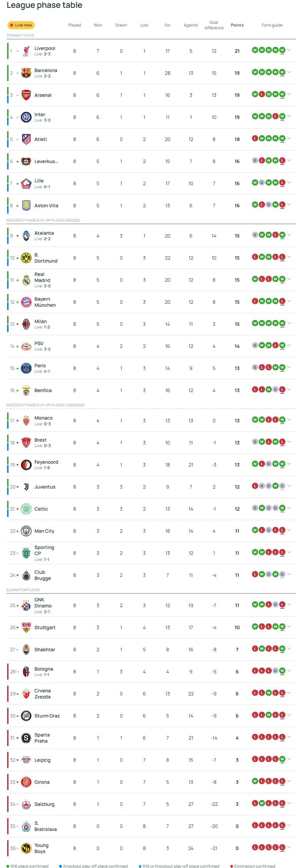This screenshot has height=868, width=301.
Task: Expand Liverpool's form guide chevron
Action: click(x=289, y=50)
